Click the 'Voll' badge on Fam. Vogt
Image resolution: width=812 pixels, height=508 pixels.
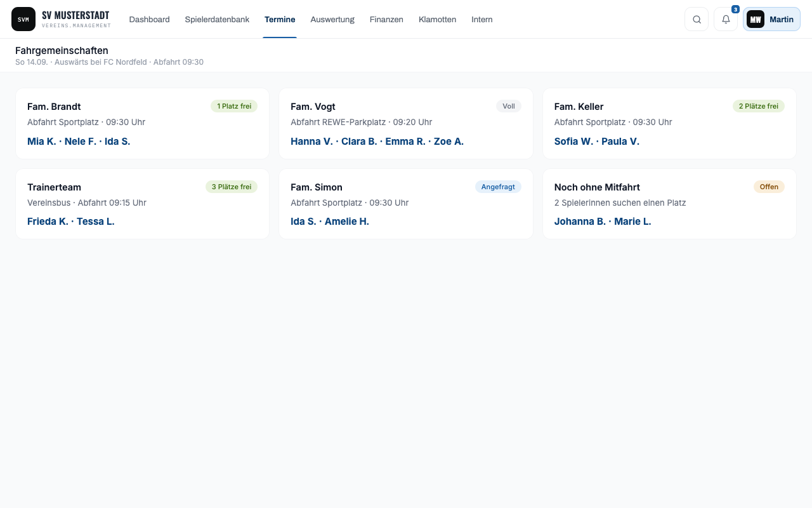pos(509,106)
